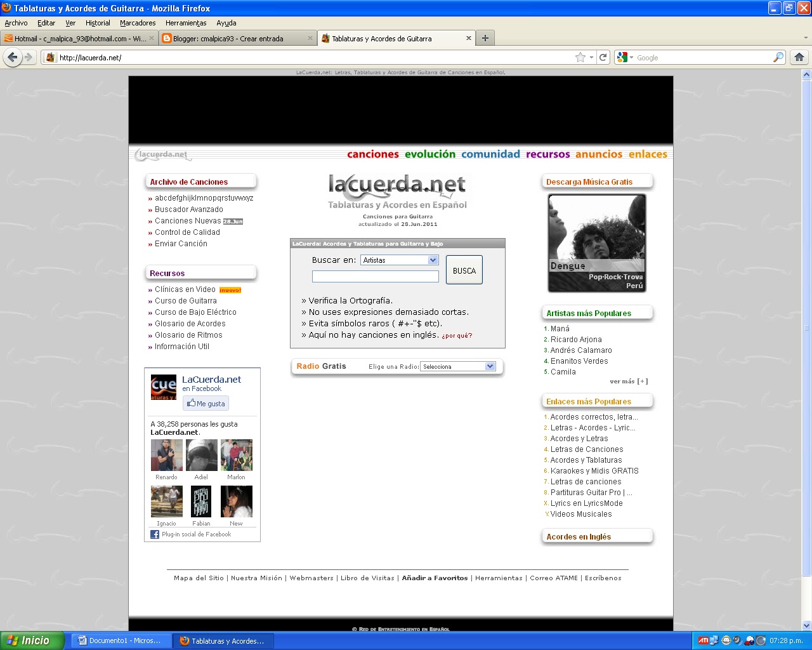812x650 pixels.
Task: Open the Historial menu
Action: [x=98, y=23]
